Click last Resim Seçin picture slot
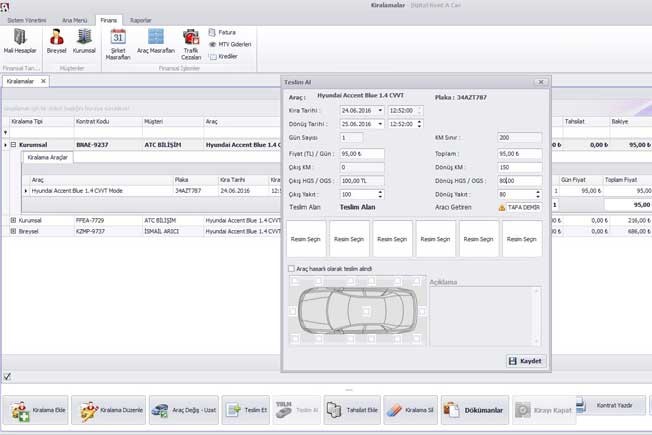Screen dimensions: 652x435 click(522, 239)
